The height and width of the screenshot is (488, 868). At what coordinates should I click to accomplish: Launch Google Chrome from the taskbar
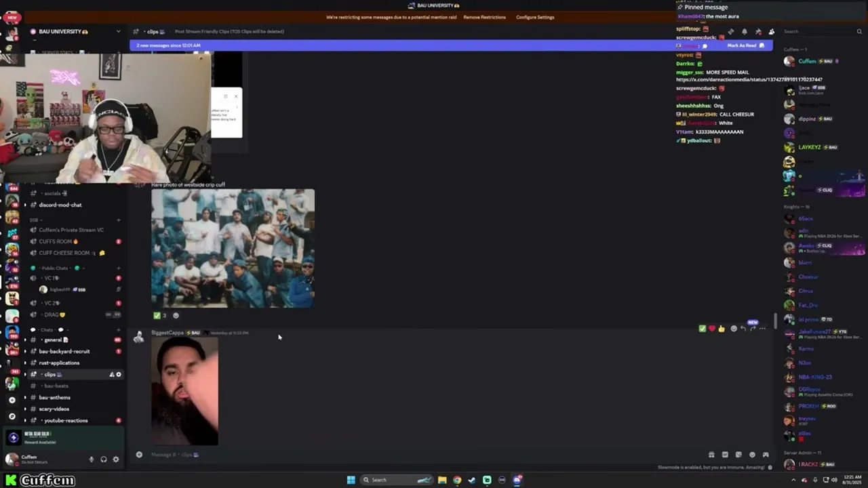click(x=457, y=480)
